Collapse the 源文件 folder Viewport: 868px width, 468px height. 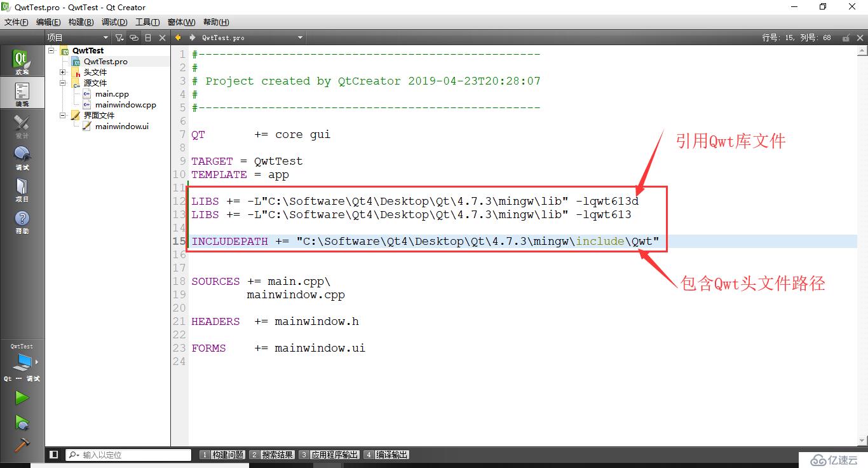coord(63,83)
